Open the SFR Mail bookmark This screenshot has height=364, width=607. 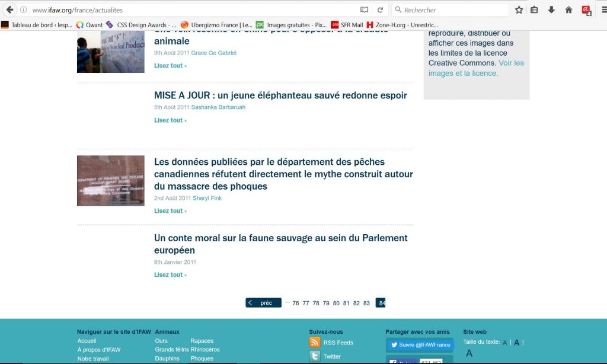pyautogui.click(x=347, y=25)
